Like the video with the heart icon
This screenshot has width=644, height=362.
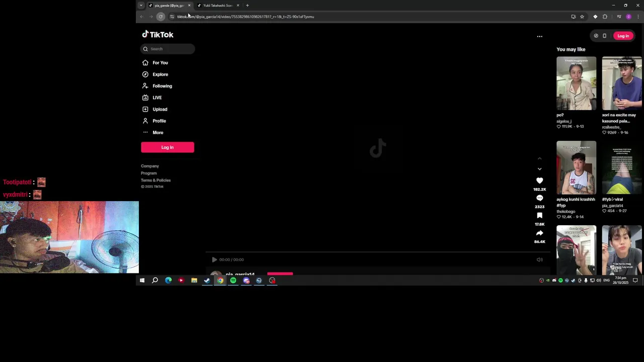539,180
